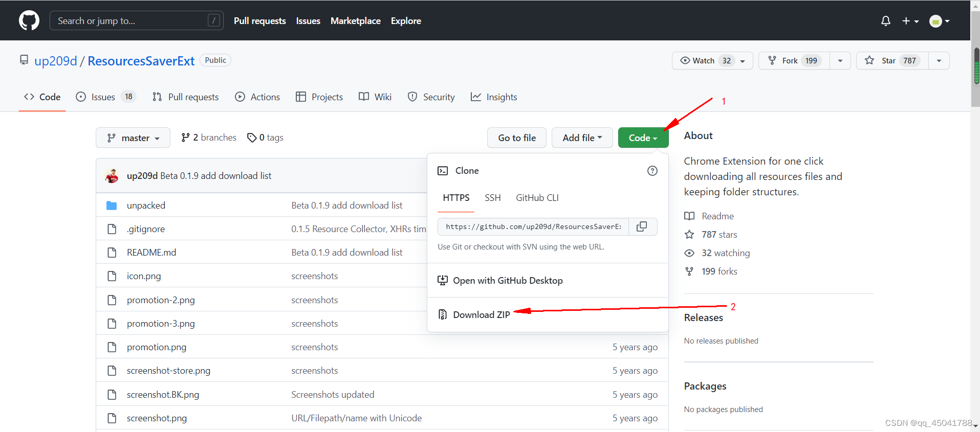Select the SSH clone tab
Screen dimensions: 980x432
(493, 198)
